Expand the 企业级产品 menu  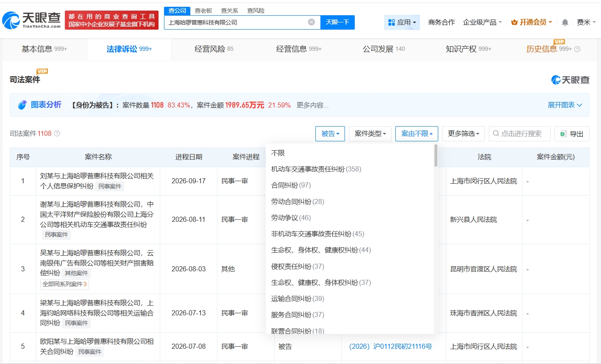click(482, 22)
